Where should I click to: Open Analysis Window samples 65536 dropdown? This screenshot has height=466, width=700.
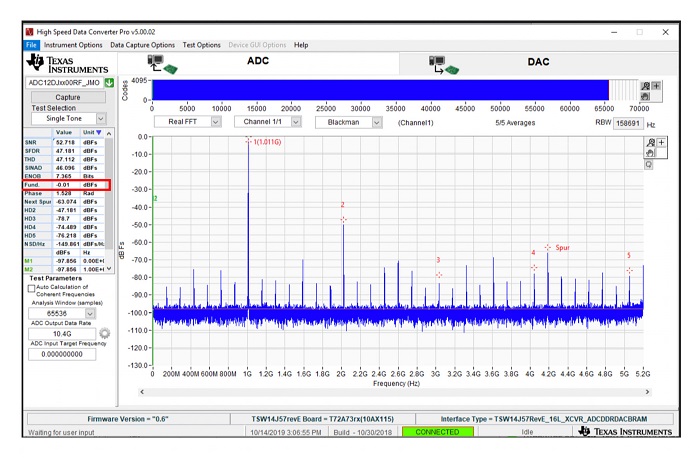point(90,313)
